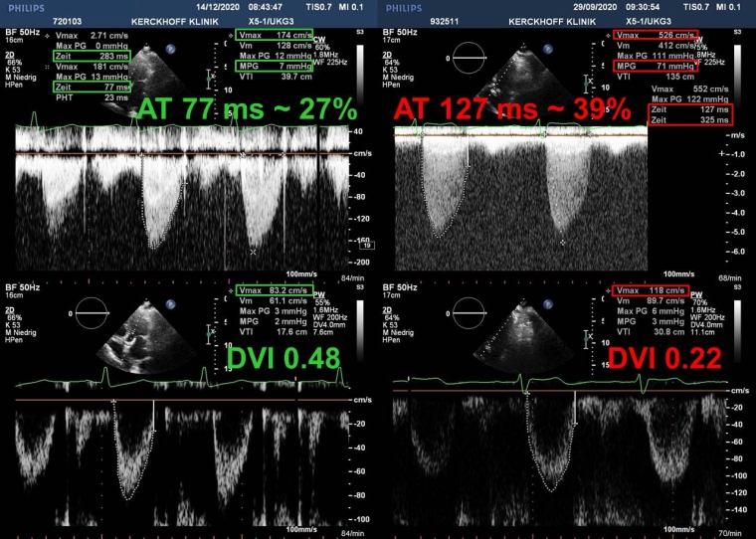Select the Vm 89.7 cm/s measurement
756x539 pixels.
tap(651, 301)
